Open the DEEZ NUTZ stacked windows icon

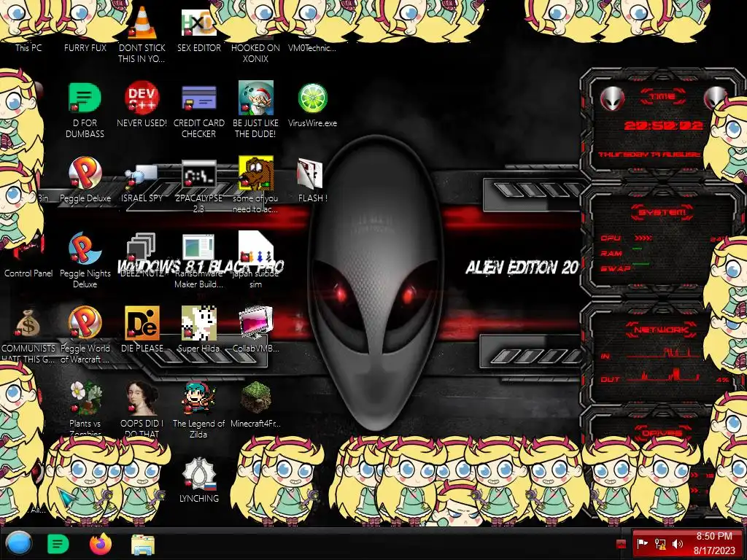[142, 248]
